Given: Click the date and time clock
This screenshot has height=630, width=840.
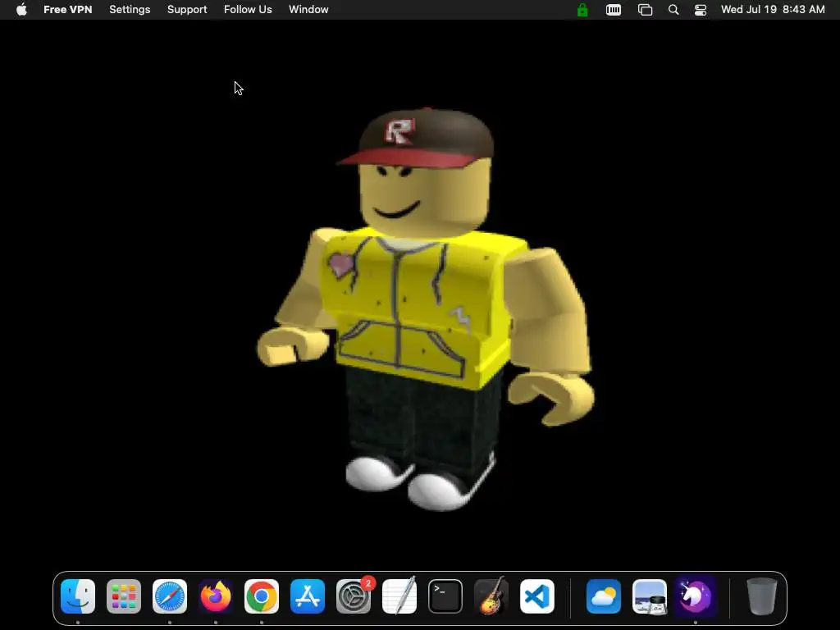Looking at the screenshot, I should point(773,10).
